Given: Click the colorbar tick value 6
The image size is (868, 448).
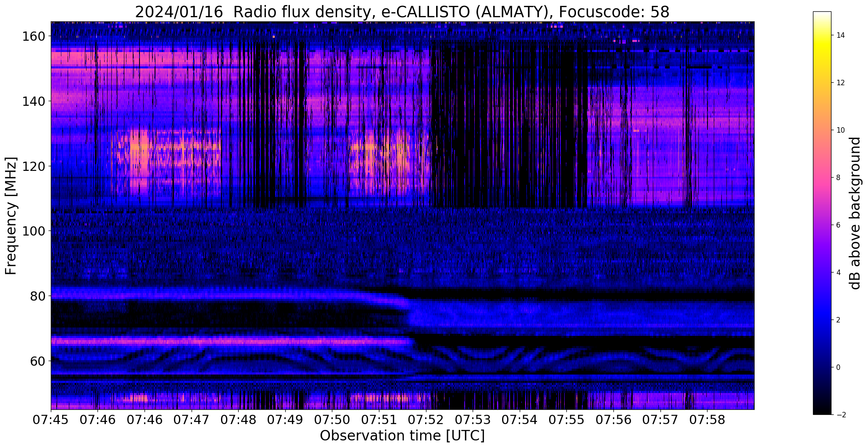Looking at the screenshot, I should tap(838, 225).
